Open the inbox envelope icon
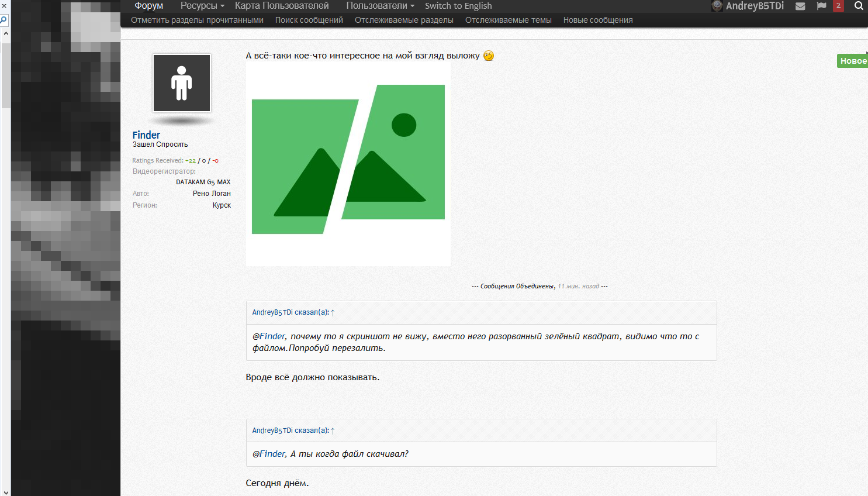868x496 pixels. pos(800,6)
